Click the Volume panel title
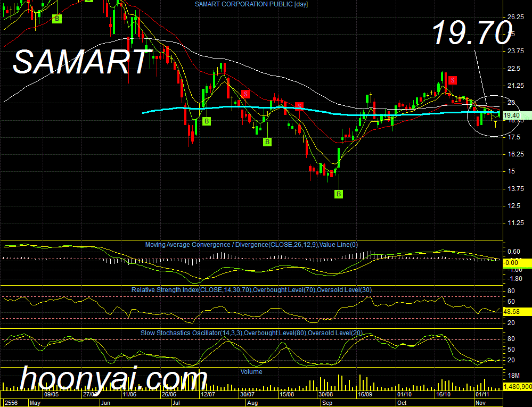 251,372
